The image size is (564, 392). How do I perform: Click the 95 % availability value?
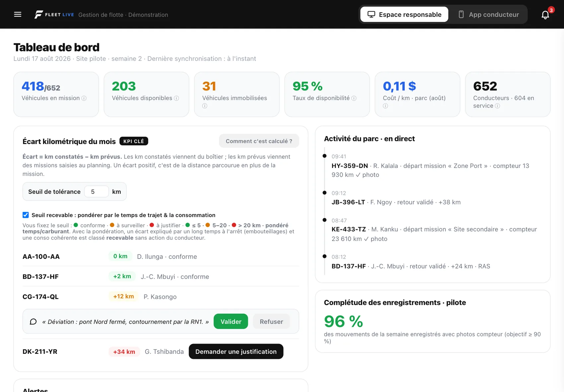pyautogui.click(x=308, y=86)
